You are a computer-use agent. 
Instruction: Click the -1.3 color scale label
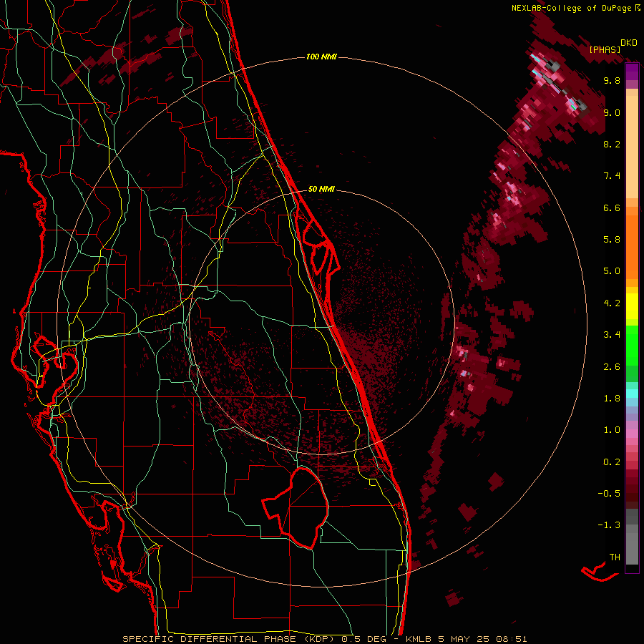tap(609, 525)
